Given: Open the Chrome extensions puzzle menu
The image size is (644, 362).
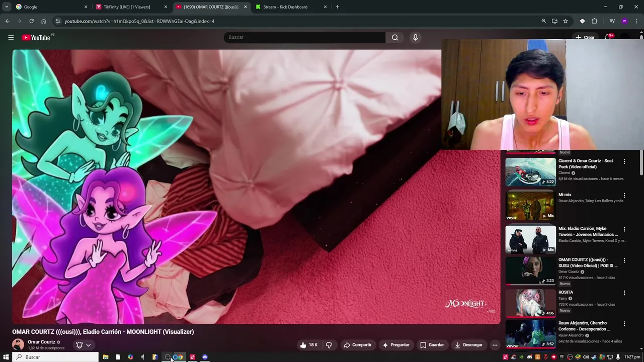Looking at the screenshot, I should (594, 21).
